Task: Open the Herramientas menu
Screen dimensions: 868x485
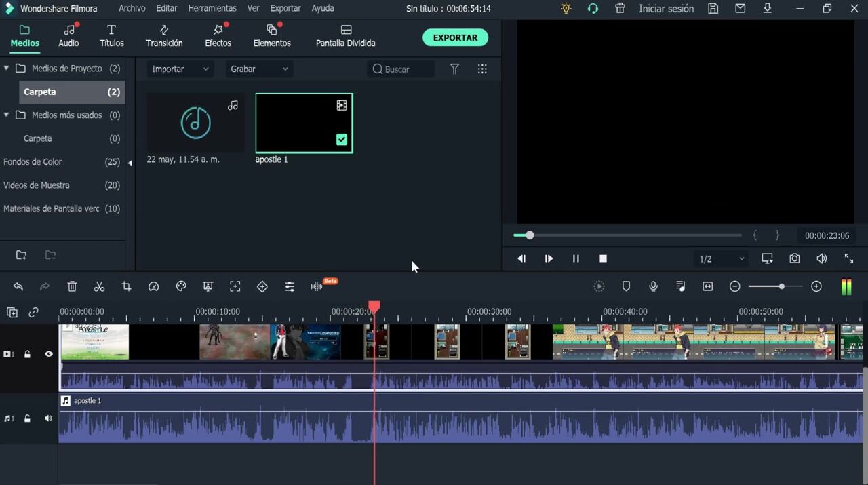Action: click(212, 8)
